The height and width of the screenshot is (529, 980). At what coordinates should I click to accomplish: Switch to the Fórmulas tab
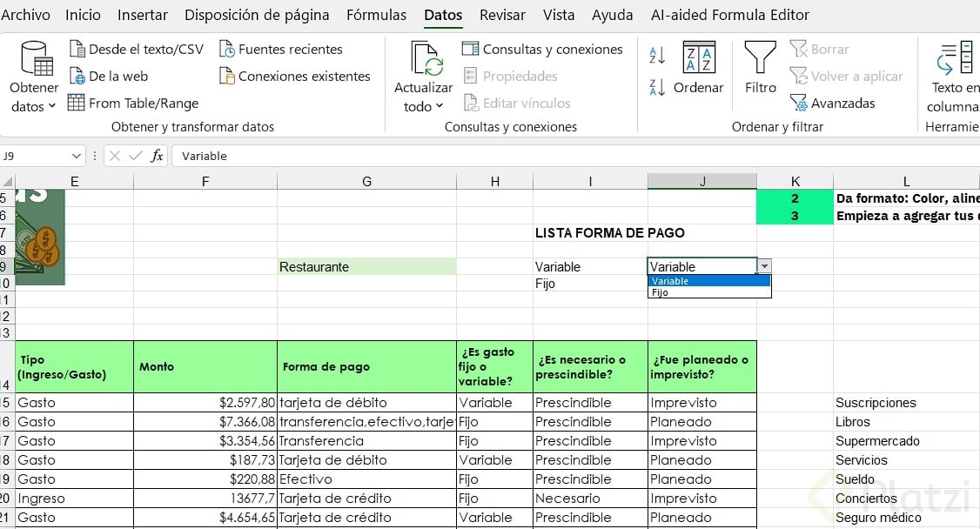(x=376, y=15)
